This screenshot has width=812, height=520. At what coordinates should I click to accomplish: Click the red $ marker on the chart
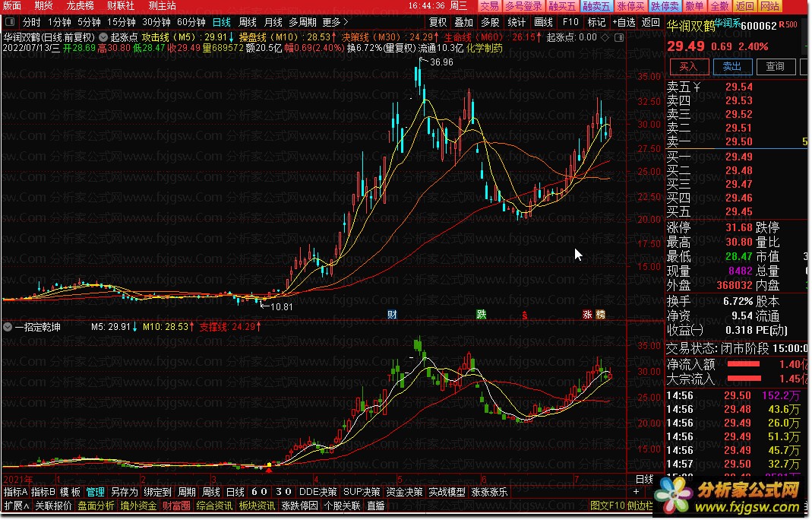pos(525,315)
